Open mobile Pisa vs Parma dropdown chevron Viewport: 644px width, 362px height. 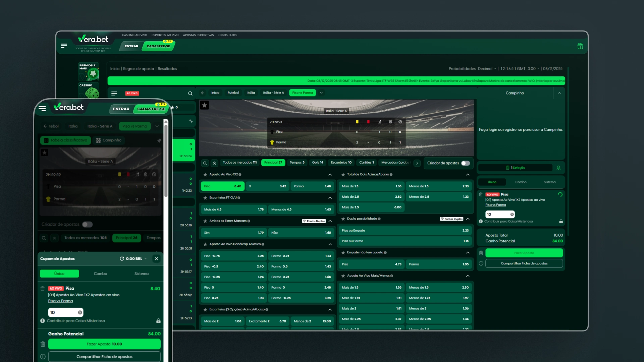point(157,126)
